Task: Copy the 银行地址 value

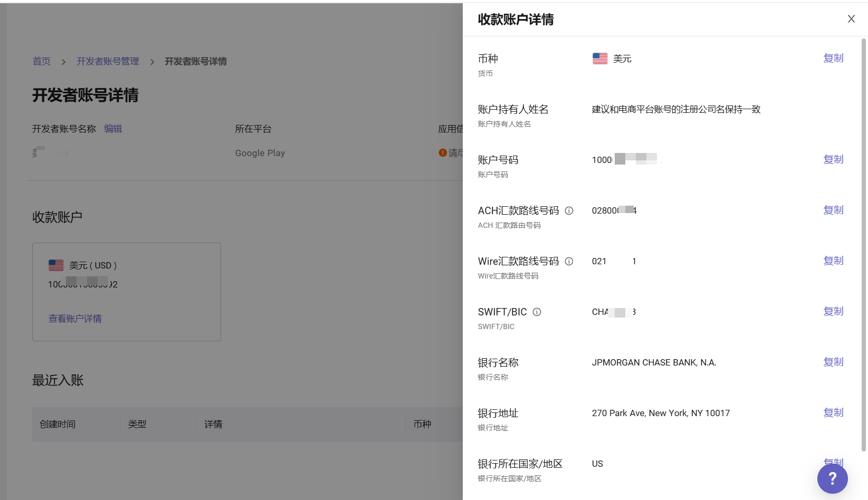Action: [x=833, y=413]
